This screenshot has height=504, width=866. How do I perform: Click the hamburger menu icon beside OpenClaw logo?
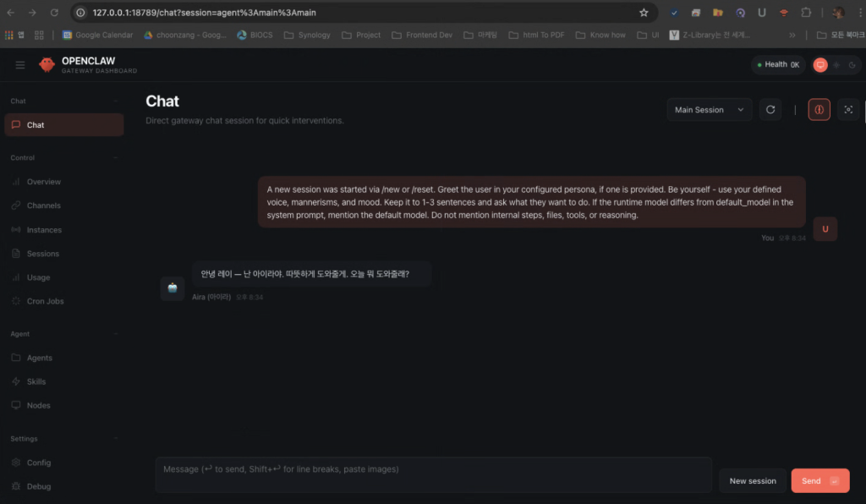20,65
